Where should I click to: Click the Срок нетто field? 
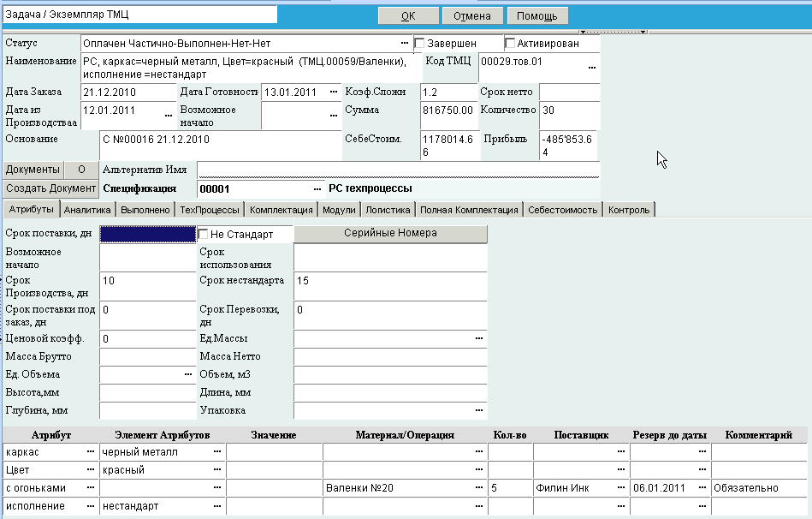[x=569, y=92]
